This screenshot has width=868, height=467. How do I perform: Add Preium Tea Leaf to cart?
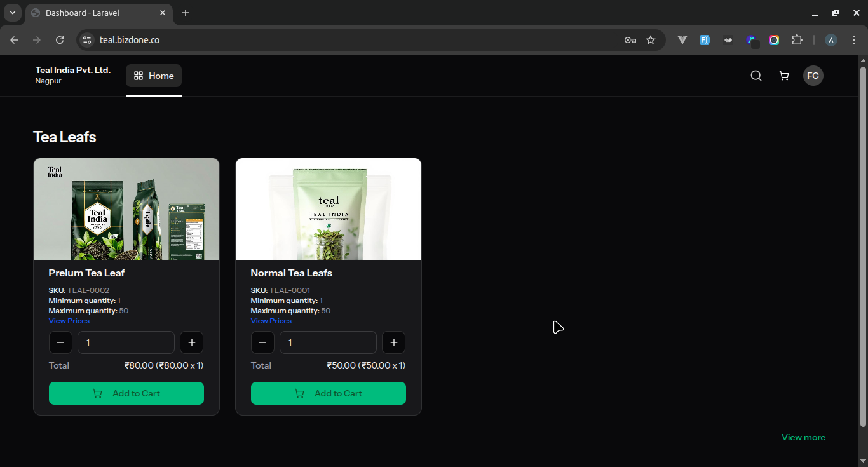point(126,393)
